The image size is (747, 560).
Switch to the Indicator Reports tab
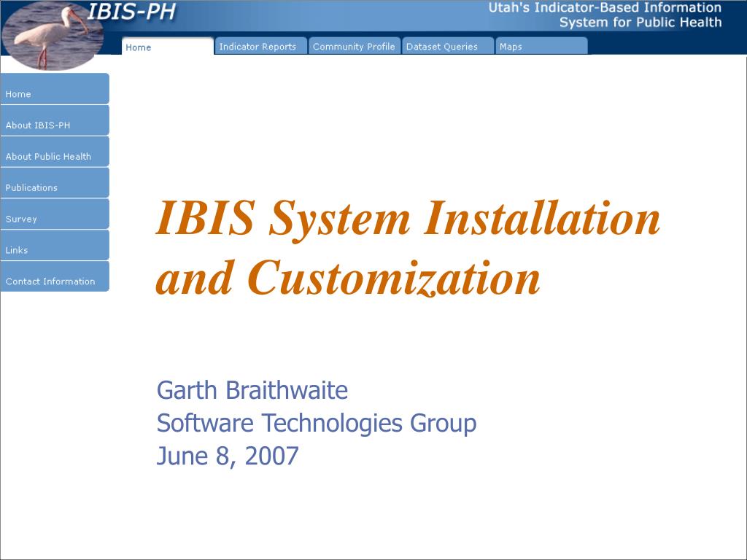point(260,46)
